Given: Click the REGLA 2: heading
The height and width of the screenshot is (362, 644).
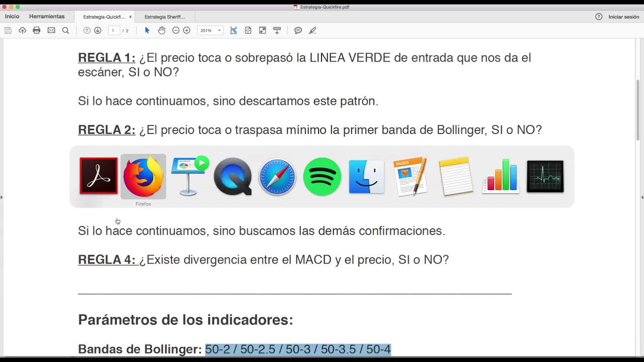Looking at the screenshot, I should pos(107,130).
